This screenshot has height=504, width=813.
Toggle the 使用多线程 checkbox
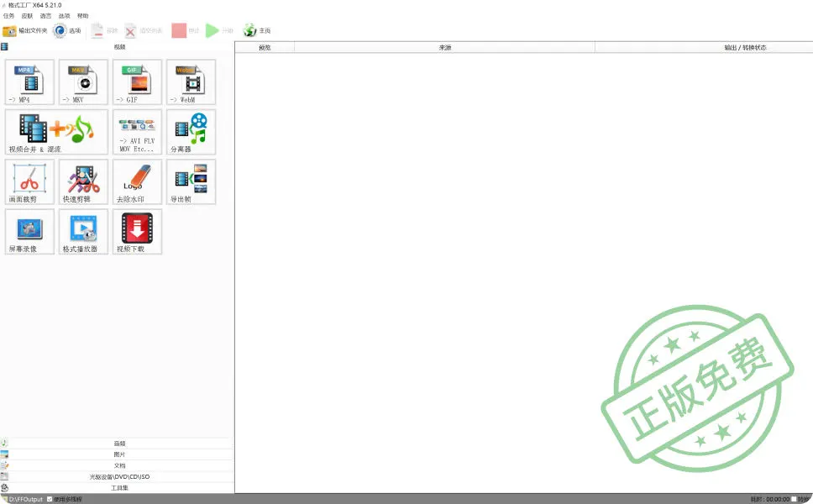tap(50, 499)
